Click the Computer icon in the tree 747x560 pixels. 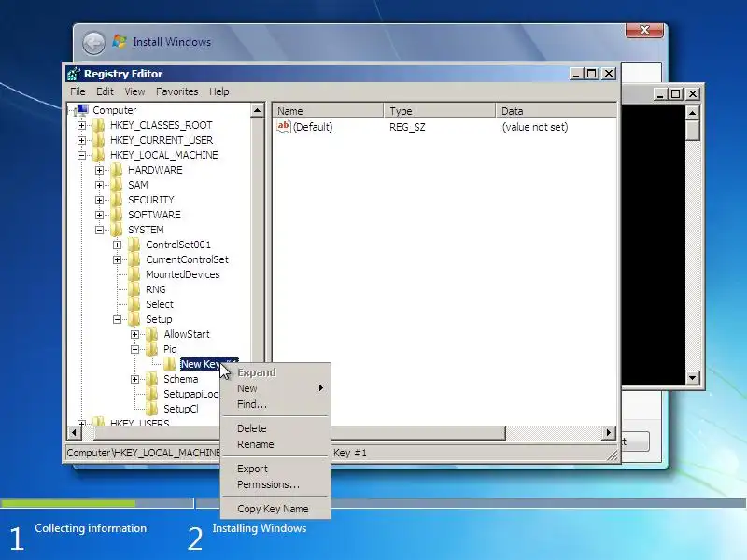[x=82, y=110]
